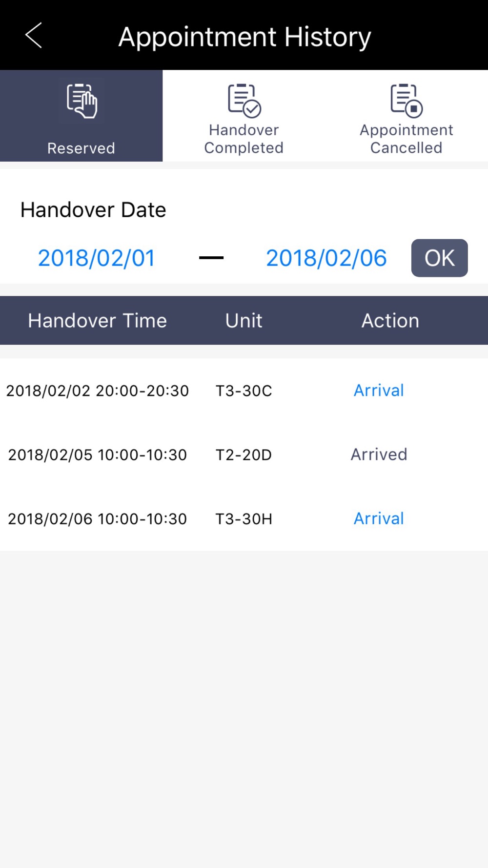
Task: Select the 2018/02/05 10:00-10:30 appointment row
Action: pos(244,455)
